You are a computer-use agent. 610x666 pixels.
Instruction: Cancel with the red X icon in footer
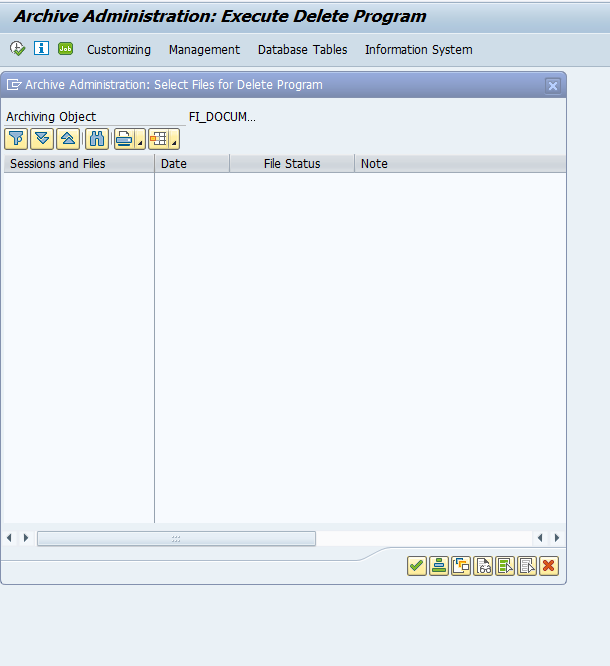549,566
